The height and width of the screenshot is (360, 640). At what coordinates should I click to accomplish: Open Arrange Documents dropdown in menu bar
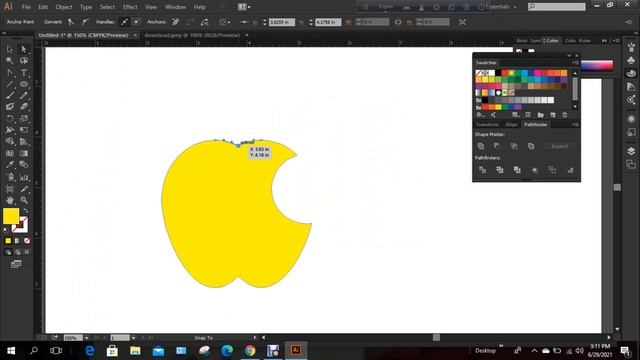(244, 7)
